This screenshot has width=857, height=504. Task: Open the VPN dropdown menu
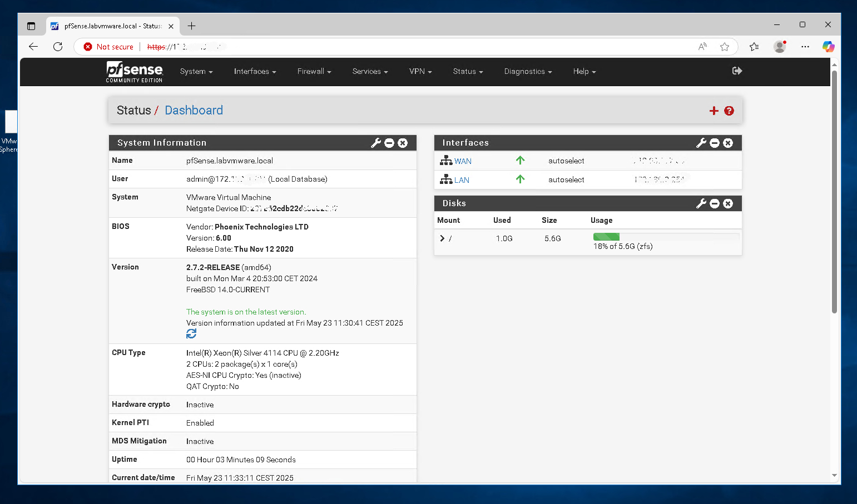point(420,72)
